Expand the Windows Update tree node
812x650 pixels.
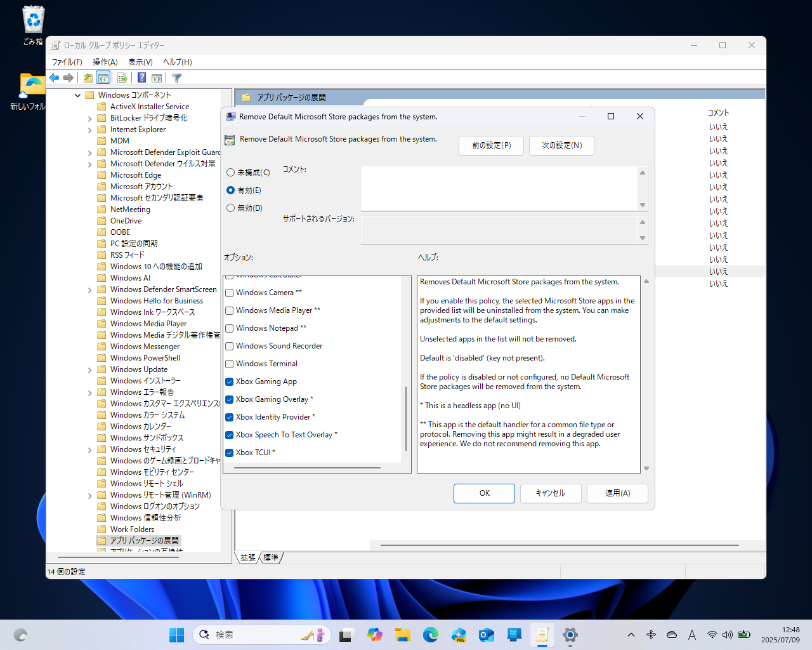click(x=89, y=369)
